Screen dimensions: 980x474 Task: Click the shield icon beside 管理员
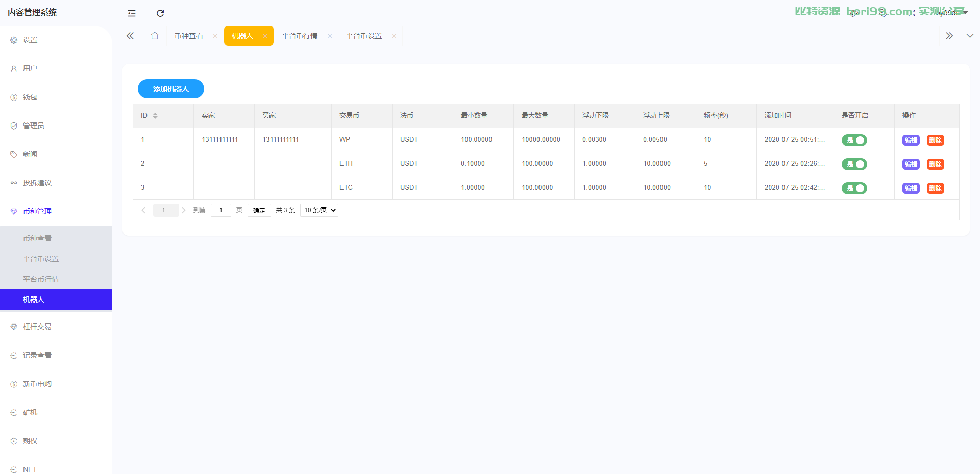pyautogui.click(x=14, y=126)
